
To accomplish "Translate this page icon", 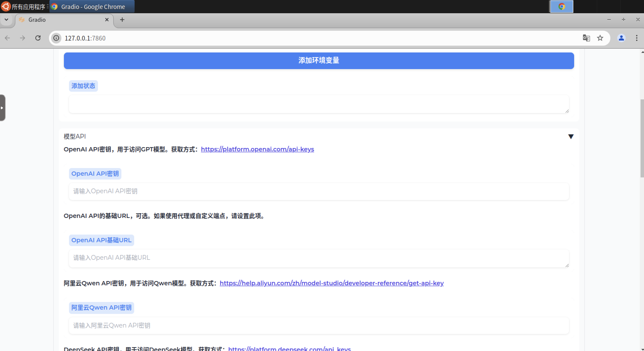I will point(586,38).
